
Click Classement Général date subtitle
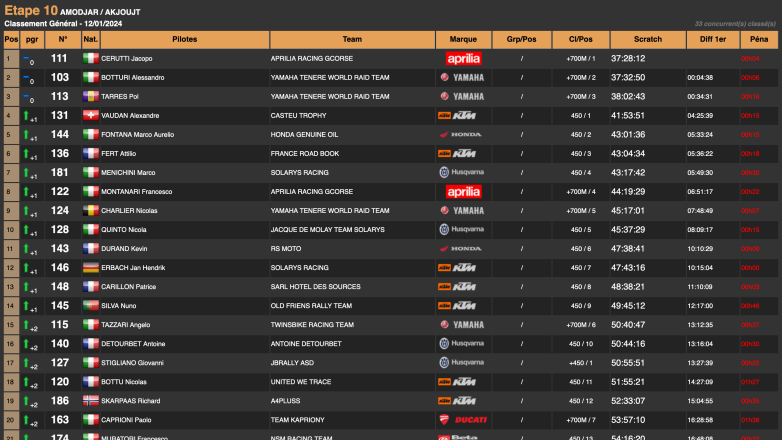click(x=63, y=23)
